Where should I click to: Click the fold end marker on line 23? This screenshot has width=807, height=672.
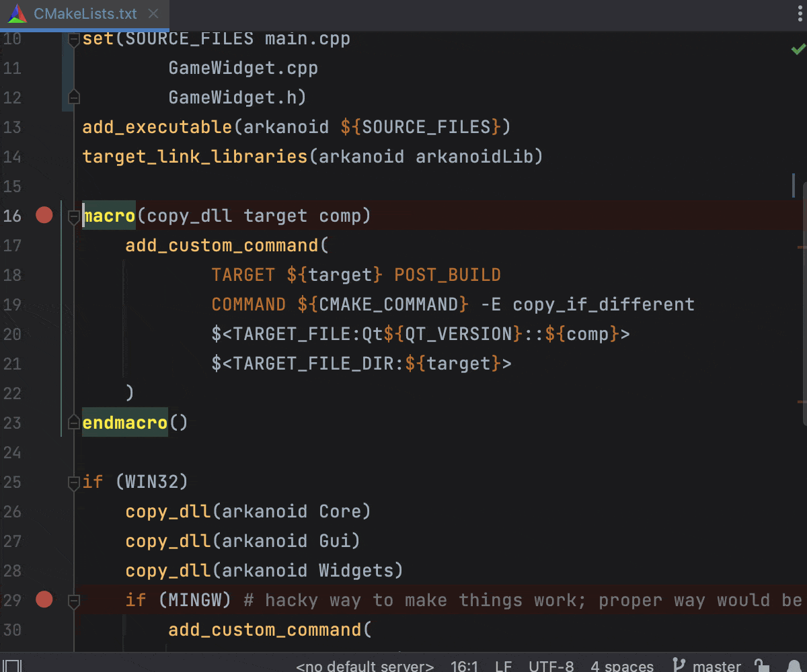click(x=74, y=423)
